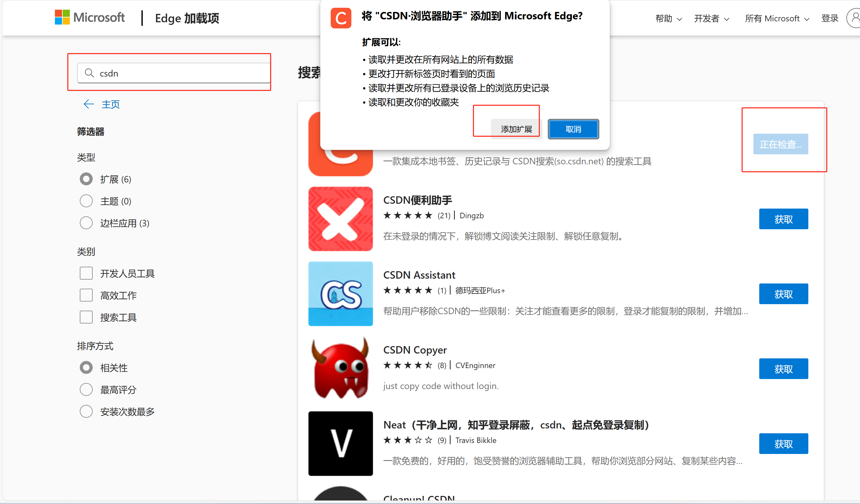Select the 边栏应用 (3) radio button
Image resolution: width=860 pixels, height=504 pixels.
[86, 223]
